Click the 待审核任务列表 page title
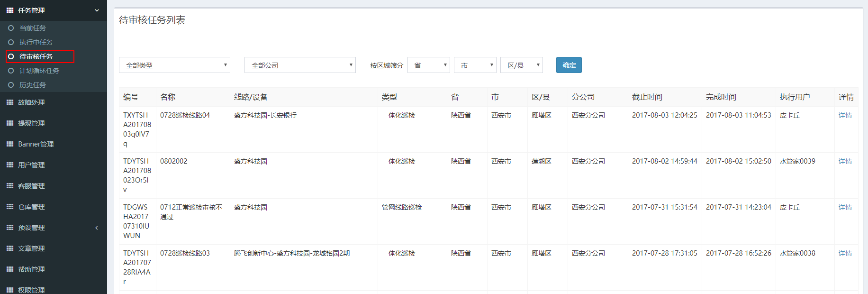 [152, 20]
